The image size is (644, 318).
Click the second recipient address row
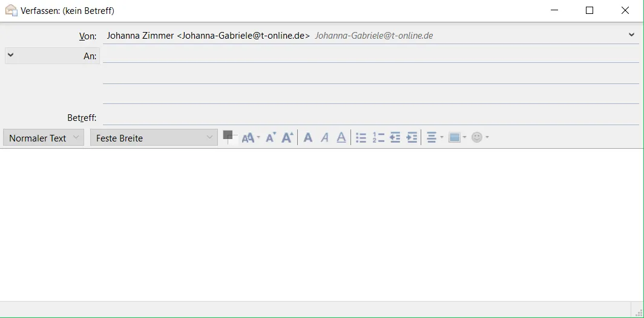point(371,76)
